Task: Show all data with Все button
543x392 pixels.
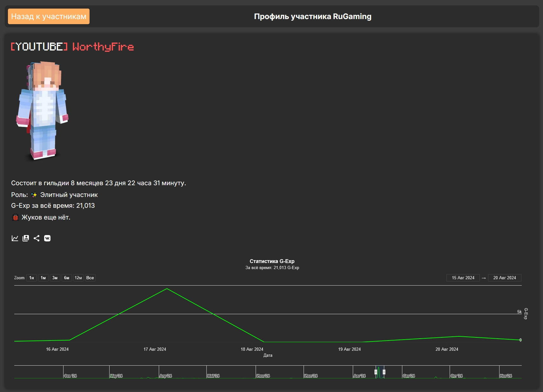Action: click(x=90, y=278)
